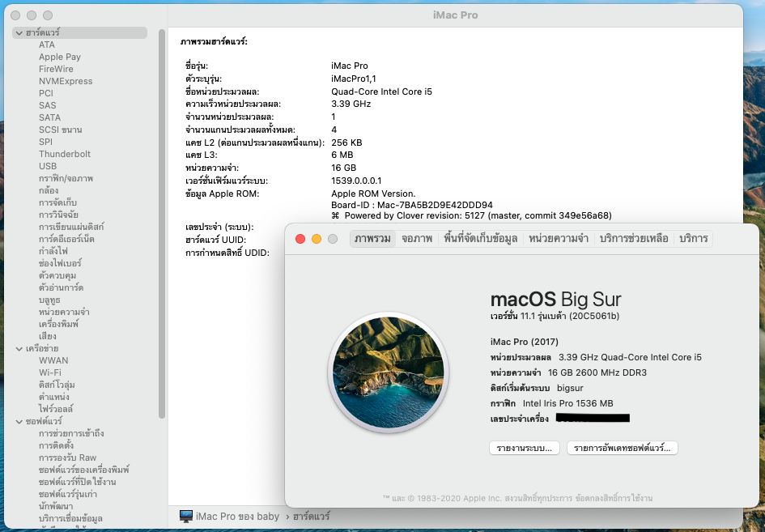The height and width of the screenshot is (532, 765).
Task: Select กล้อง in the sidebar
Action: (49, 190)
